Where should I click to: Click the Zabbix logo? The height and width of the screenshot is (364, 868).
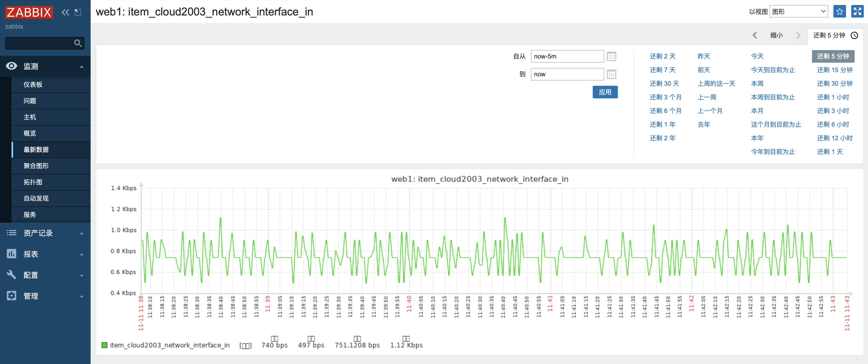(x=29, y=13)
